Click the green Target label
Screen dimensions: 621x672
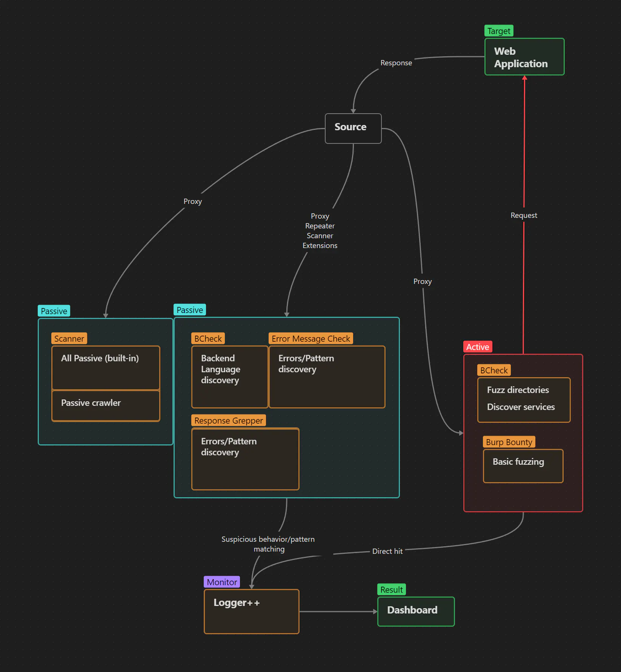click(499, 31)
